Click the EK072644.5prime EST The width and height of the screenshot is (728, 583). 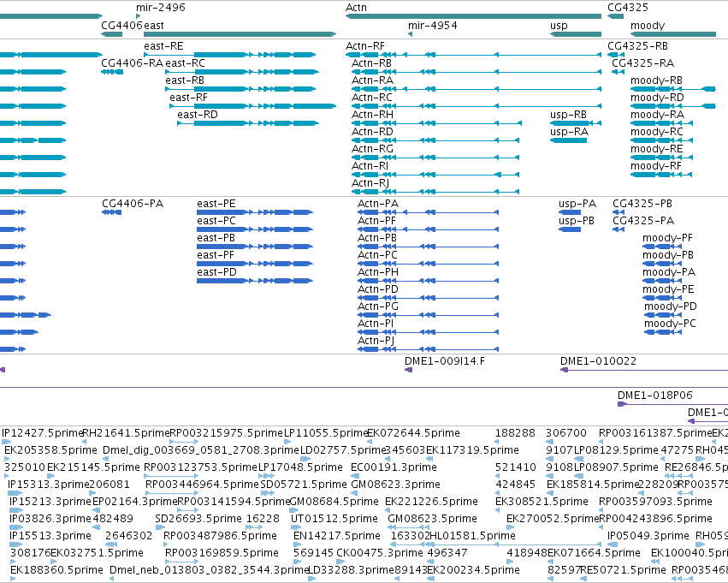pyautogui.click(x=370, y=441)
